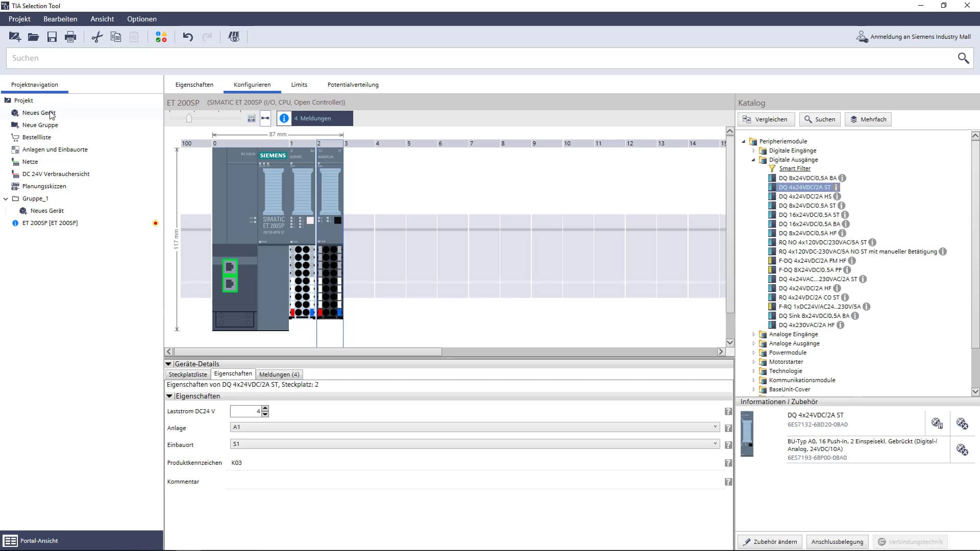Collapse the Geräte-Details section

click(169, 364)
